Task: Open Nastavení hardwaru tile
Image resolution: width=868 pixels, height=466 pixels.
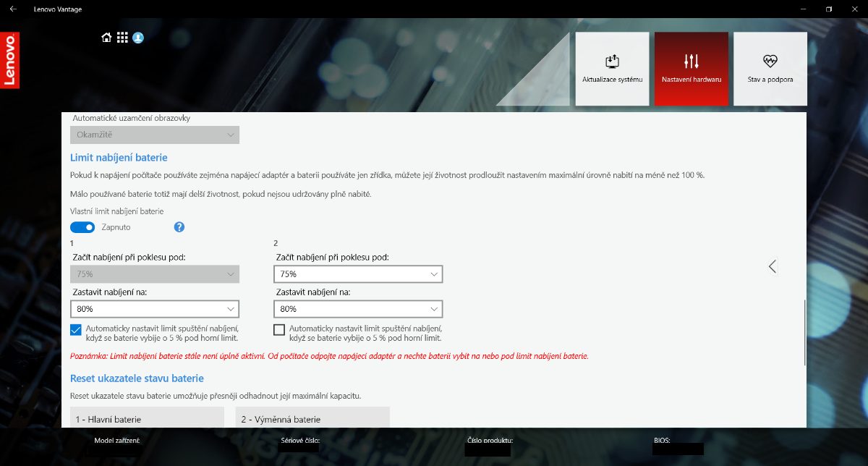Action: pos(691,69)
